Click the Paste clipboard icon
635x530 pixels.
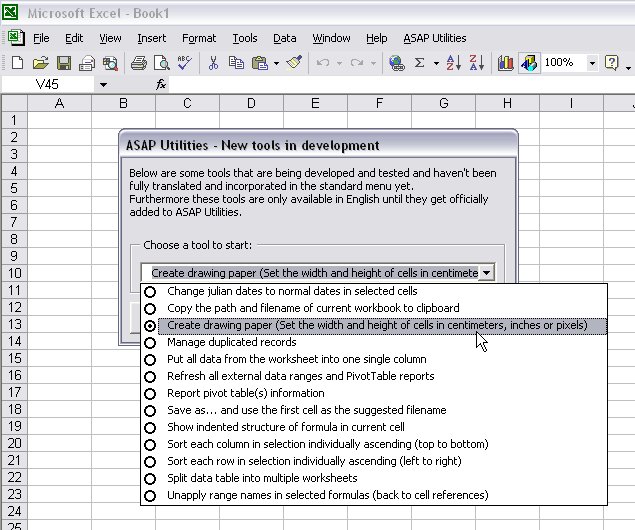260,63
